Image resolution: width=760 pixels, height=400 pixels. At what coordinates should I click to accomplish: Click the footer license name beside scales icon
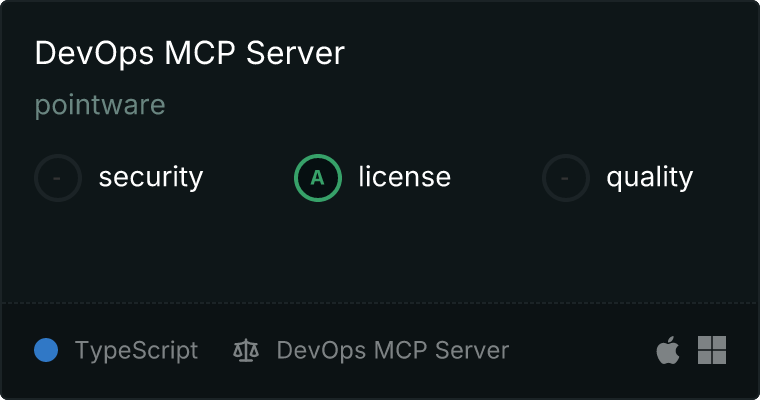[x=392, y=351]
